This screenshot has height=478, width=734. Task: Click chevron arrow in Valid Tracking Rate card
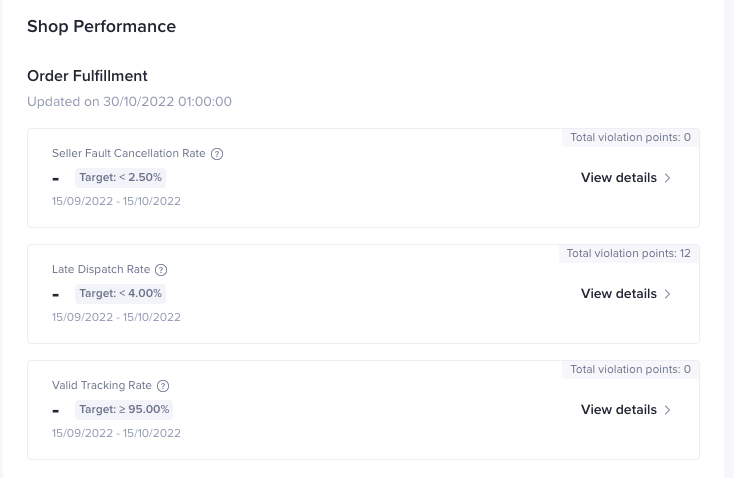tap(668, 410)
